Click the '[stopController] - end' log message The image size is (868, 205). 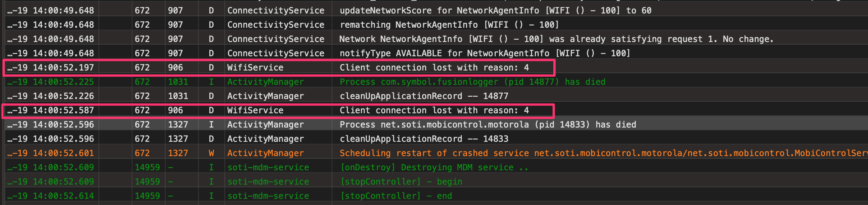(x=395, y=196)
